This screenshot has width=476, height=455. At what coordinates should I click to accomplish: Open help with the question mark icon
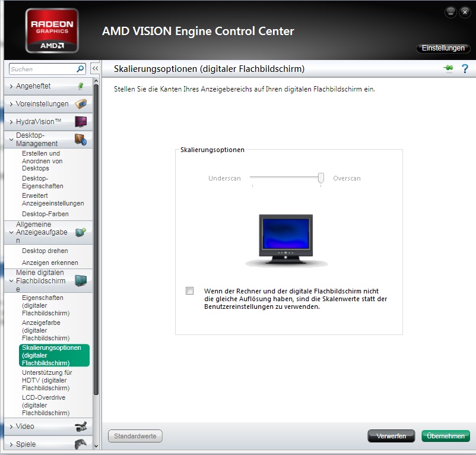pyautogui.click(x=465, y=69)
